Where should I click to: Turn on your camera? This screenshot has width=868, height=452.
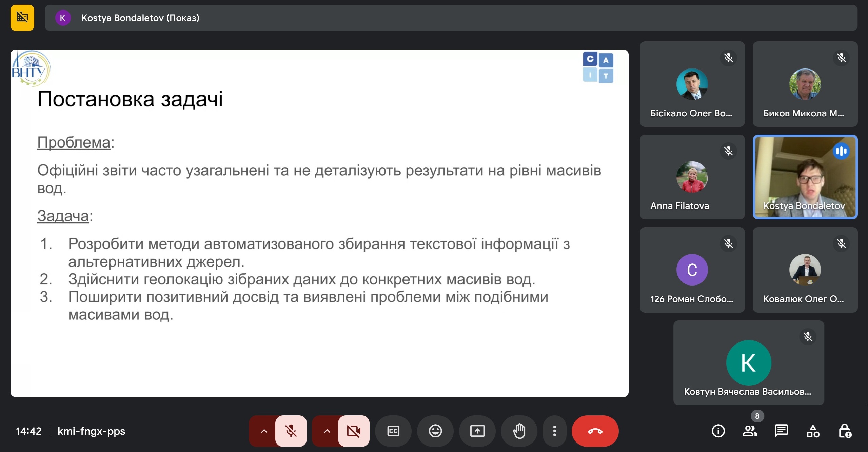[x=354, y=431]
